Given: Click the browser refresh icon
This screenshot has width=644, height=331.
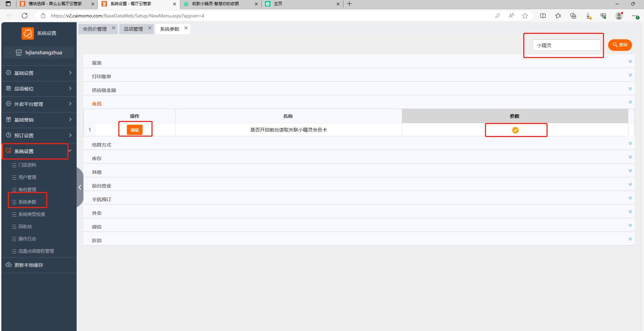Looking at the screenshot, I should (x=25, y=16).
